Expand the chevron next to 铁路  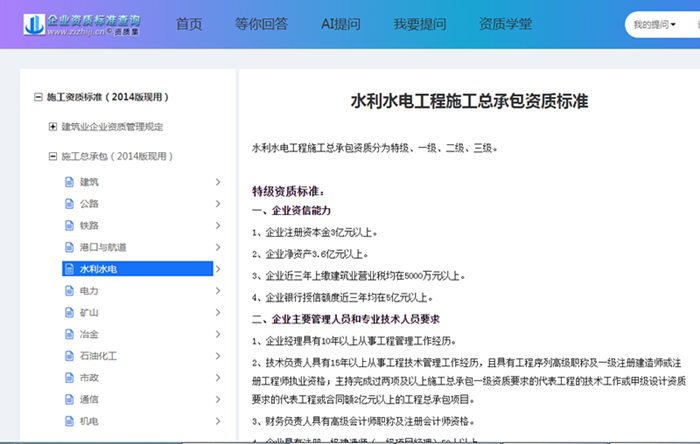(218, 225)
